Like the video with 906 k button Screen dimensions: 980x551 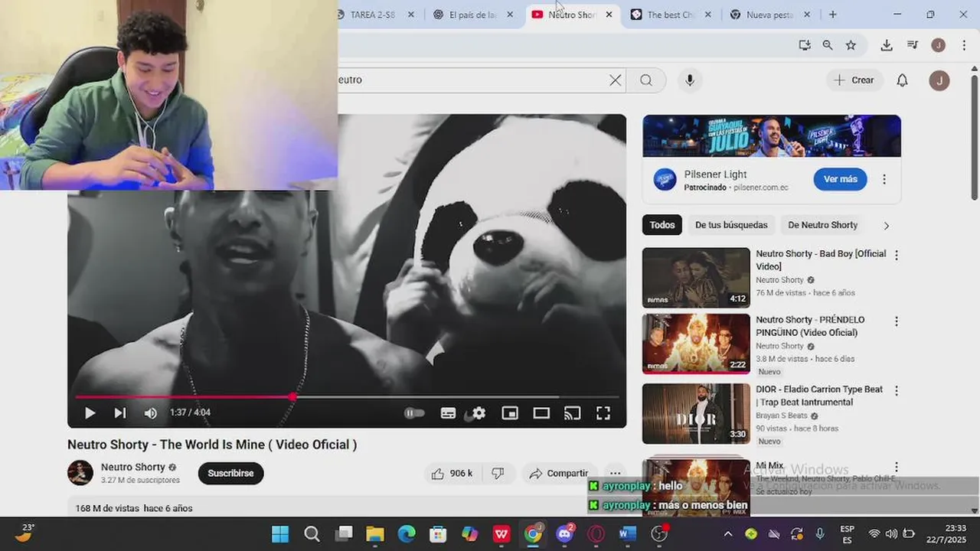(452, 474)
